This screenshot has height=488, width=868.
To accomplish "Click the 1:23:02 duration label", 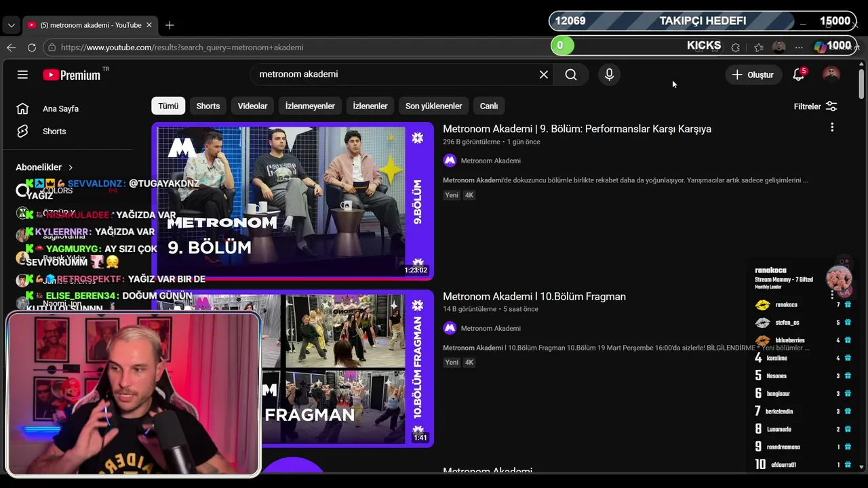I will [416, 270].
